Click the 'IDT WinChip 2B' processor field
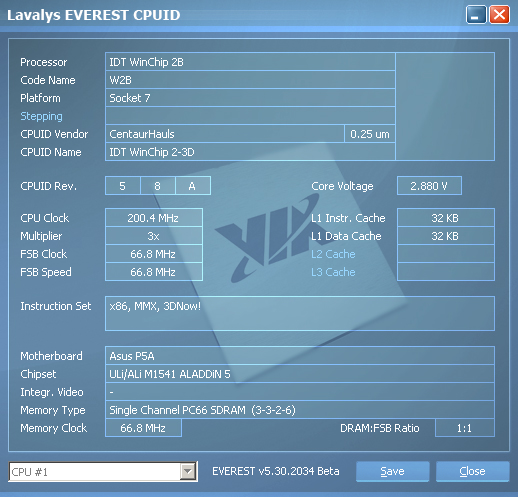Screen dimensions: 518x497 click(250, 62)
